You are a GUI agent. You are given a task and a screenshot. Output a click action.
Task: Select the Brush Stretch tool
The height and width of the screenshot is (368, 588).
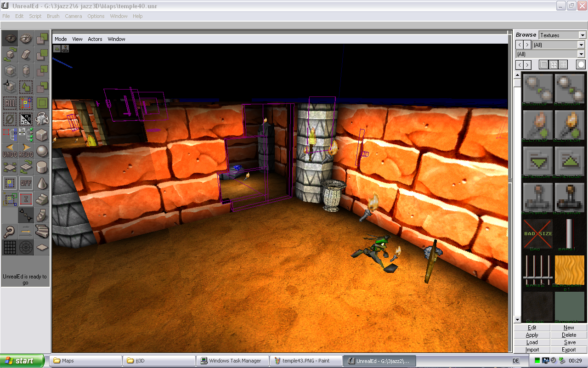26,71
